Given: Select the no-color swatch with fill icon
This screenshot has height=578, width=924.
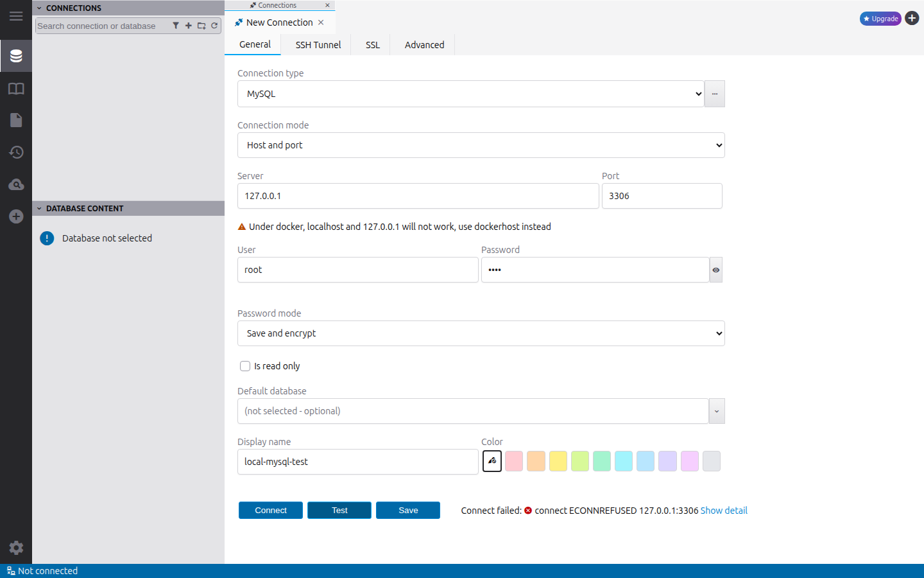Looking at the screenshot, I should coord(492,461).
